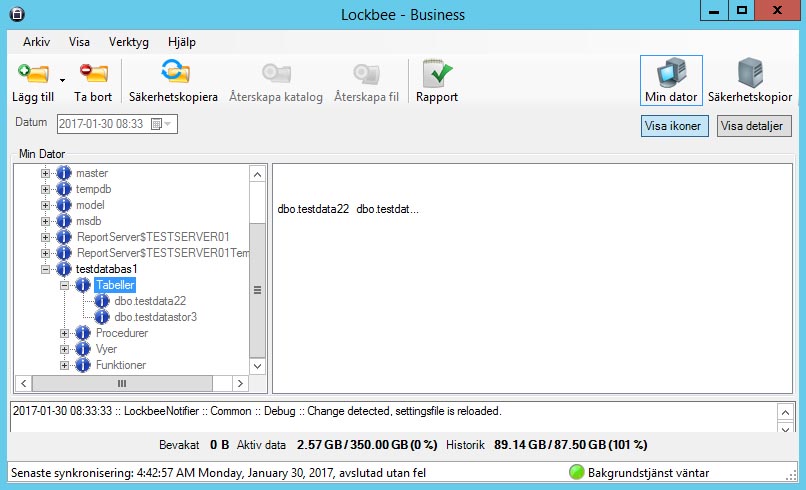Open the Datum calendar dropdown
Viewport: 806px width, 490px height.
[x=161, y=124]
